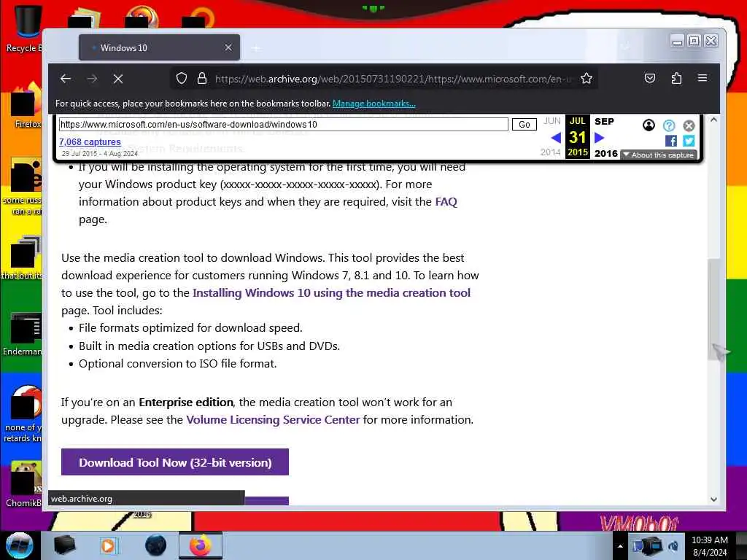This screenshot has width=747, height=560.
Task: Stop loading with the X button
Action: click(118, 79)
